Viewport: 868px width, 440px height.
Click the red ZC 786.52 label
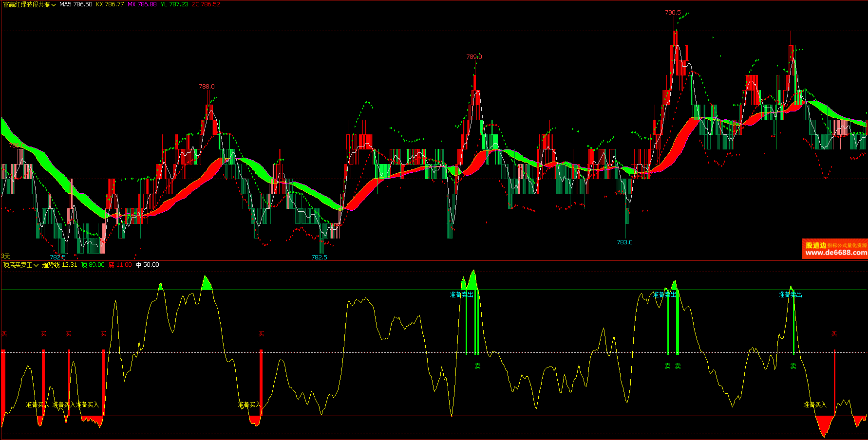click(x=206, y=4)
